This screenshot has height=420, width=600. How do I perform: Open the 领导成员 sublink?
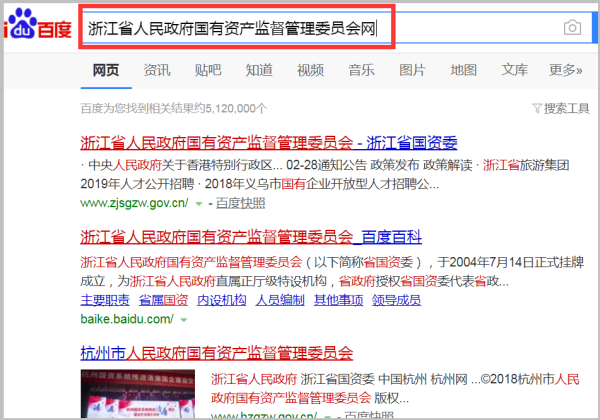(396, 300)
